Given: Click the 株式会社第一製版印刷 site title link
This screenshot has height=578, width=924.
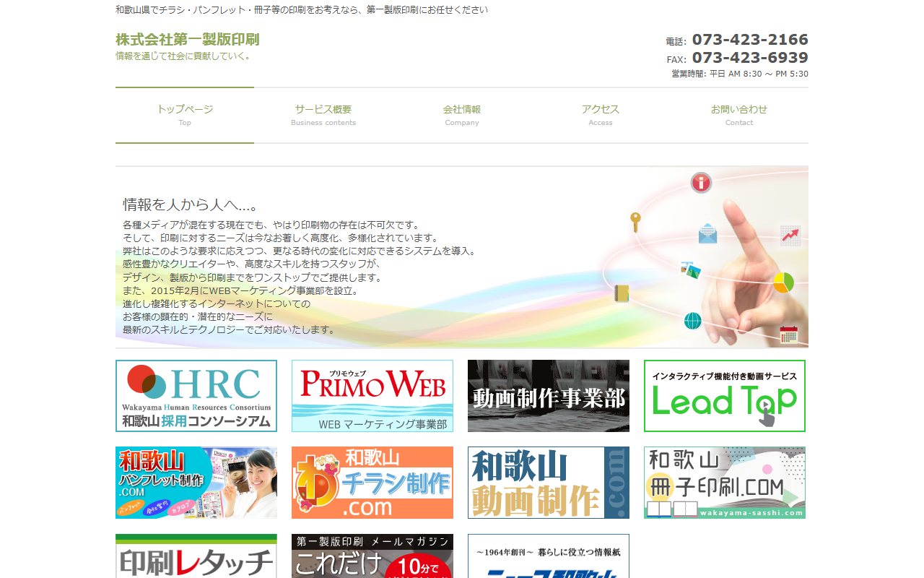Looking at the screenshot, I should [x=187, y=40].
